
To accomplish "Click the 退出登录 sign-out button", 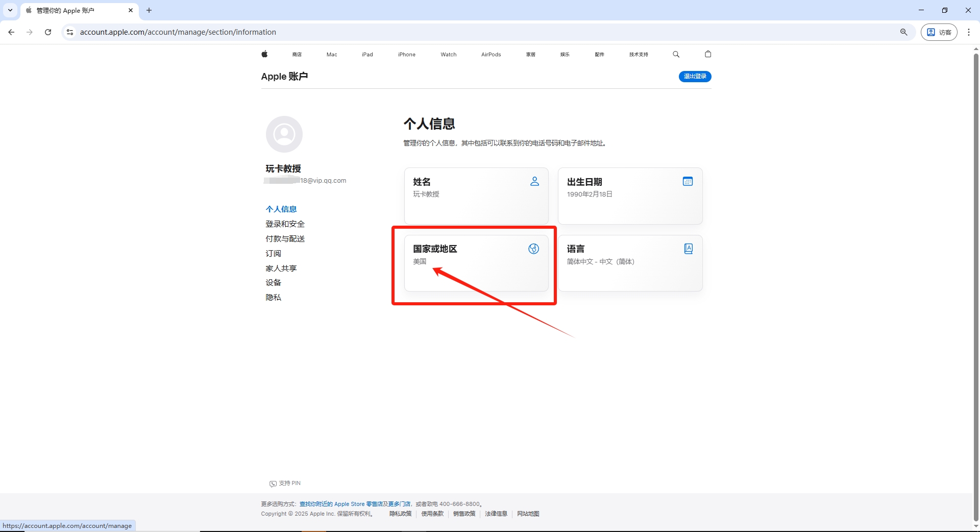I will click(695, 77).
